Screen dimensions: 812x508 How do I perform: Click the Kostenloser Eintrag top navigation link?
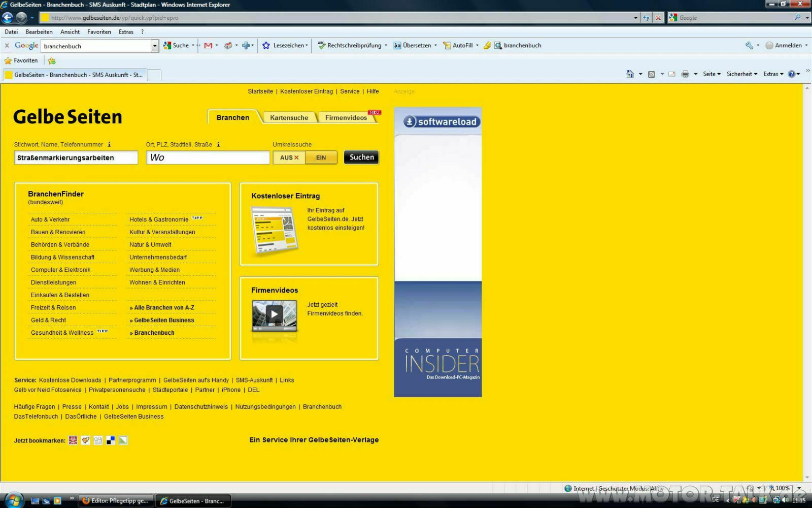click(307, 91)
